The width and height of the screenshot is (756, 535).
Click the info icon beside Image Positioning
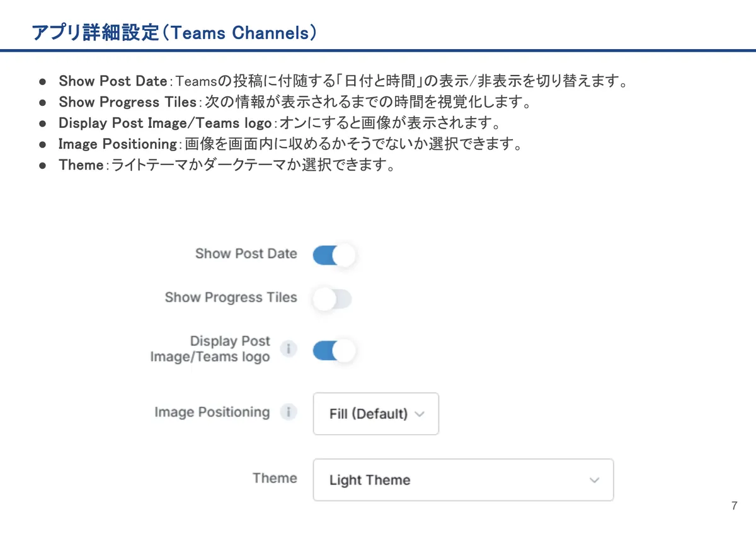[289, 412]
